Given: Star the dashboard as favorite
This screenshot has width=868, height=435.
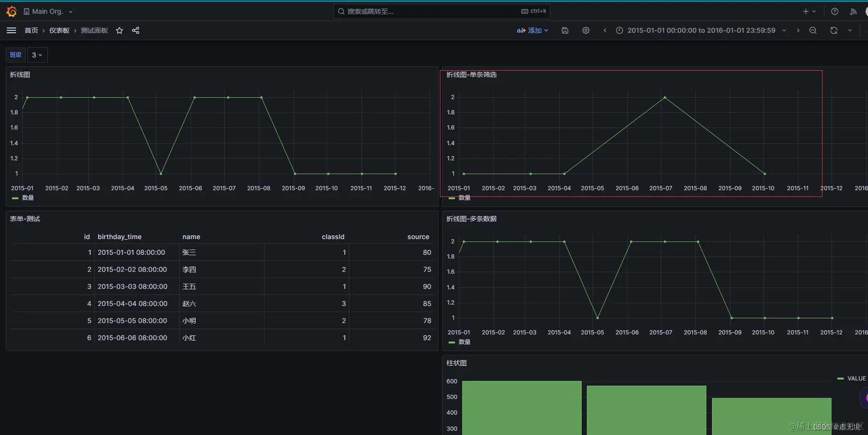Looking at the screenshot, I should coord(119,30).
